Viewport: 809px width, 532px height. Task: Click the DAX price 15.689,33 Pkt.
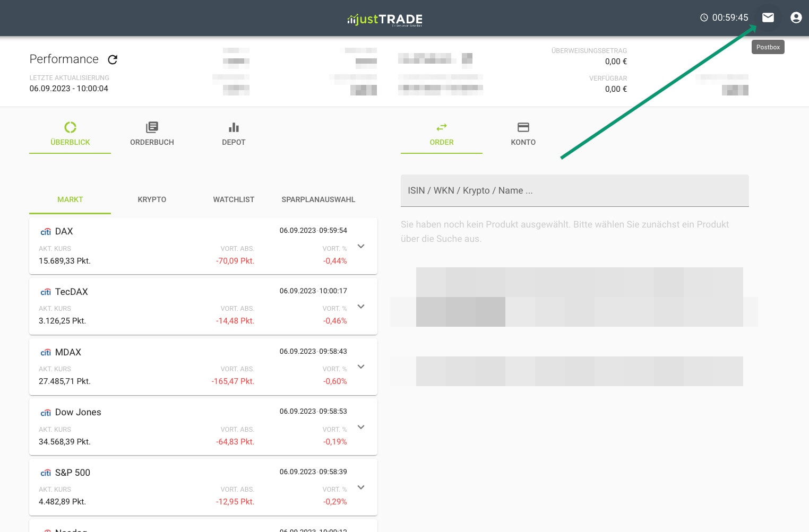tap(65, 261)
